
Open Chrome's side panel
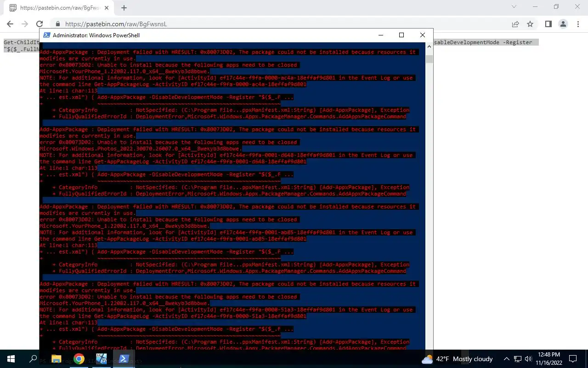point(548,24)
